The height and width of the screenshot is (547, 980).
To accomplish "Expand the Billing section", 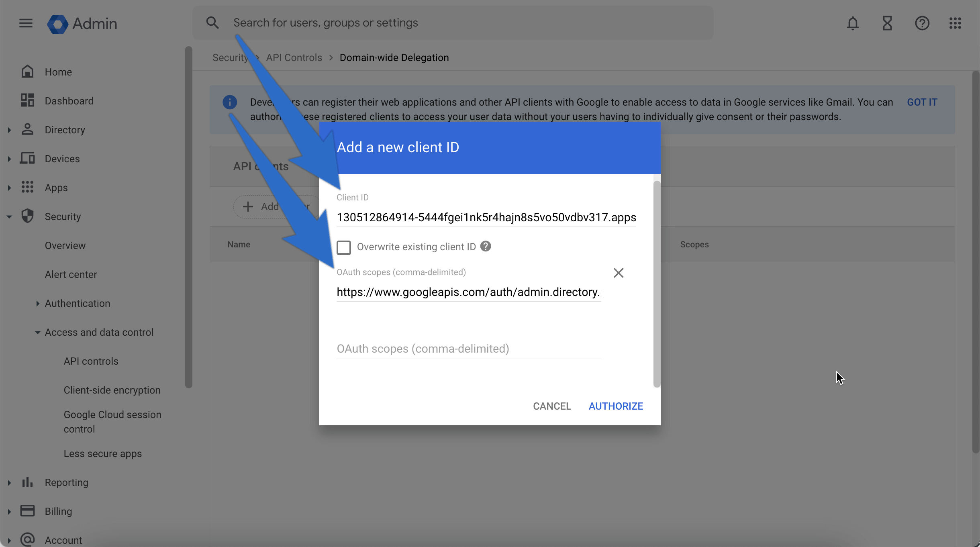I will [9, 511].
